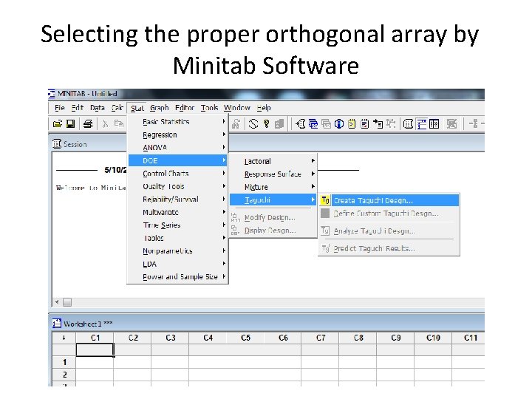Expand the Control Charts submenu arrow
The width and height of the screenshot is (532, 399).
tap(224, 173)
